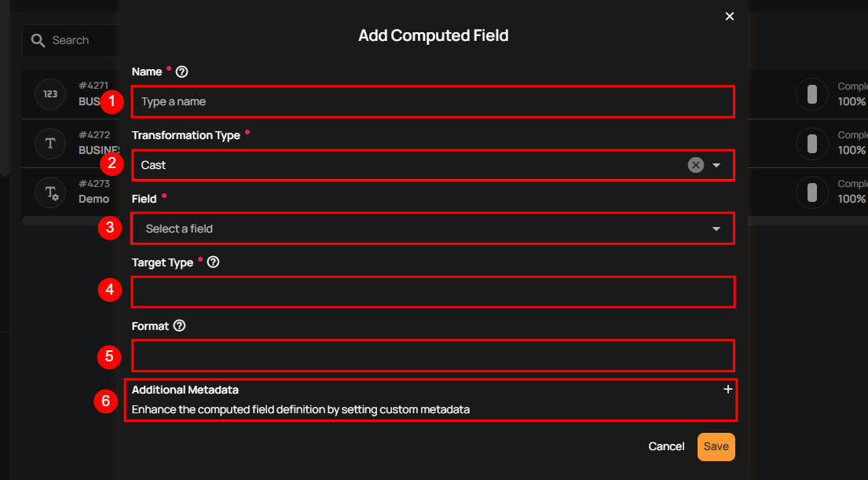Close the Add Computed Field dialog
Viewport: 868px width, 480px height.
730,16
